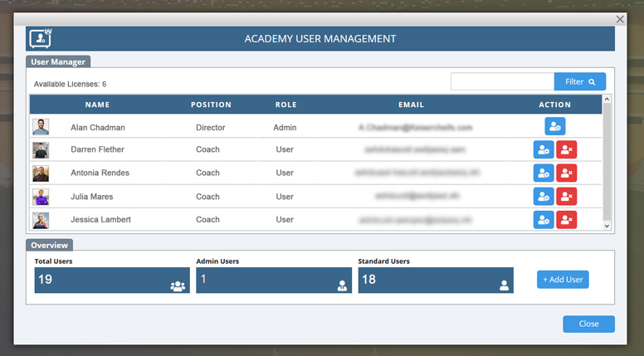The height and width of the screenshot is (356, 644).
Task: Close the dialog with the X icon
Action: 620,18
